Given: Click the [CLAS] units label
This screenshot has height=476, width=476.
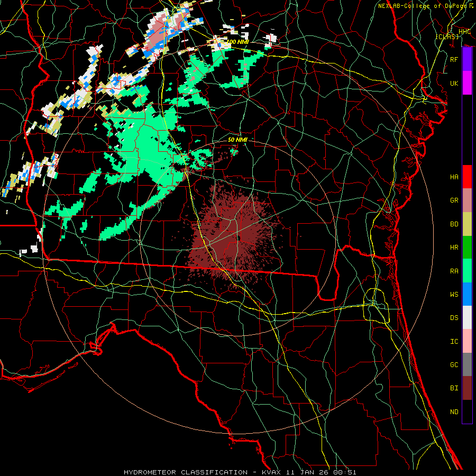Looking at the screenshot, I should pyautogui.click(x=447, y=36).
